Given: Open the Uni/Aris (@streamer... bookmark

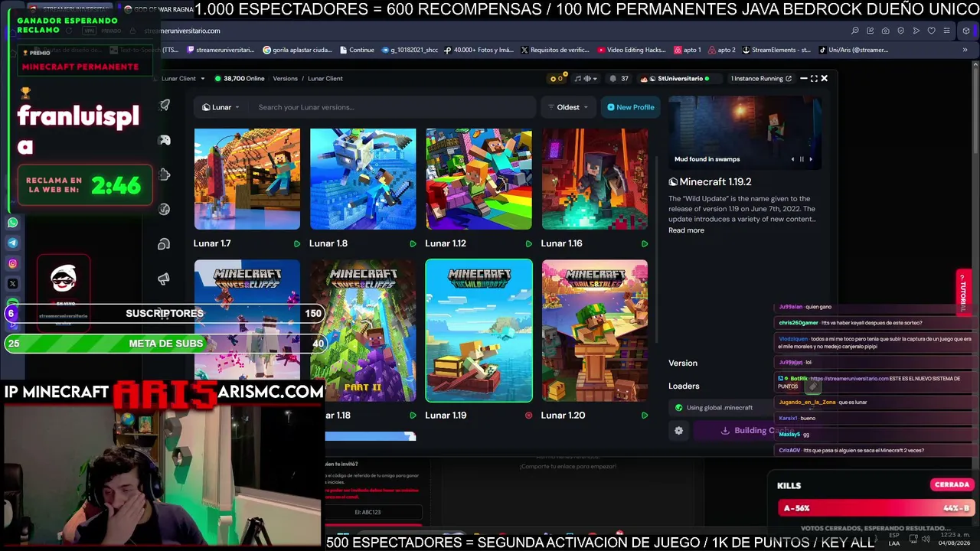Looking at the screenshot, I should click(854, 50).
